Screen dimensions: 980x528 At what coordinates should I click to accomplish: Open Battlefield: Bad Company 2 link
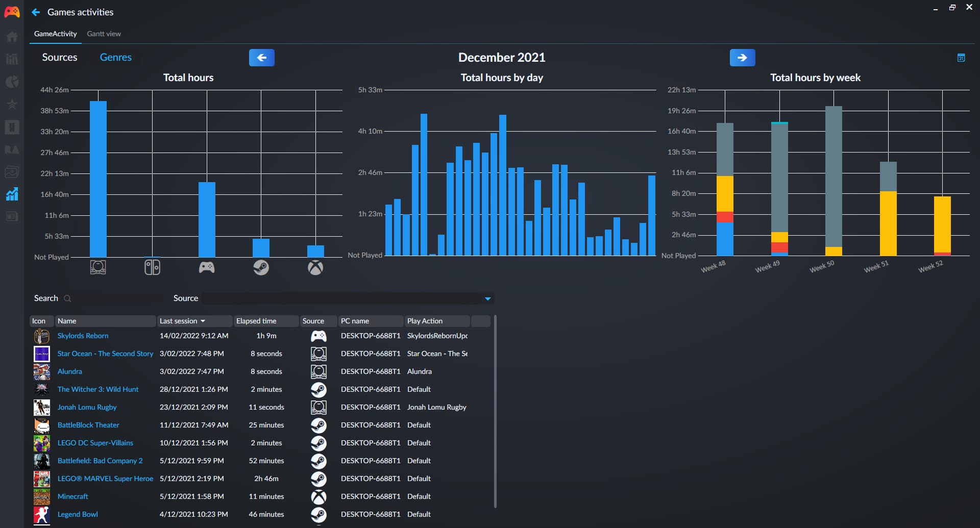[100, 461]
